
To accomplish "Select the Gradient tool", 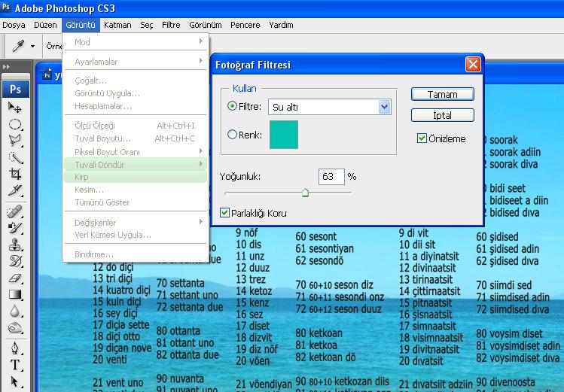I will (x=15, y=295).
